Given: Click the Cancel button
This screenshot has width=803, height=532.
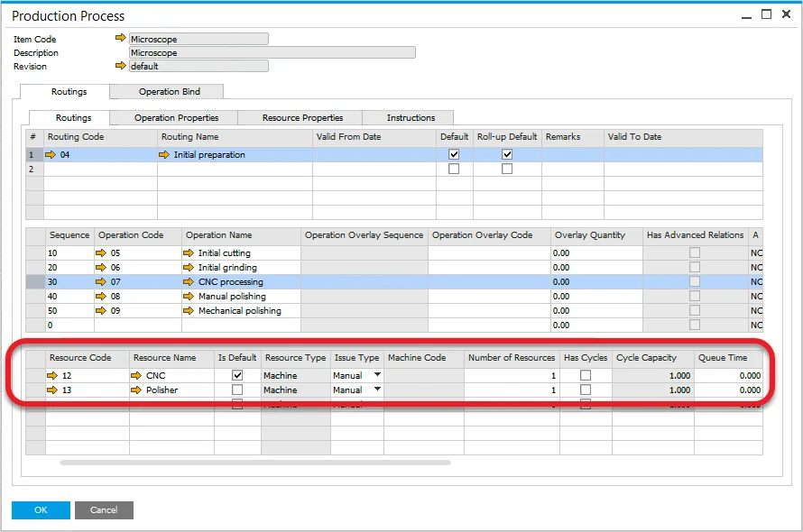Looking at the screenshot, I should [x=104, y=509].
